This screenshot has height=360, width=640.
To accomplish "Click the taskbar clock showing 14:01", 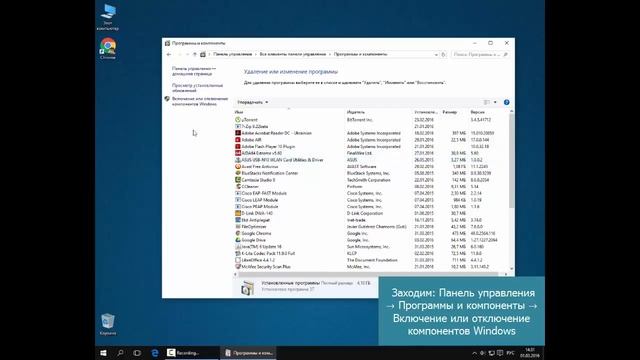I will (530, 353).
